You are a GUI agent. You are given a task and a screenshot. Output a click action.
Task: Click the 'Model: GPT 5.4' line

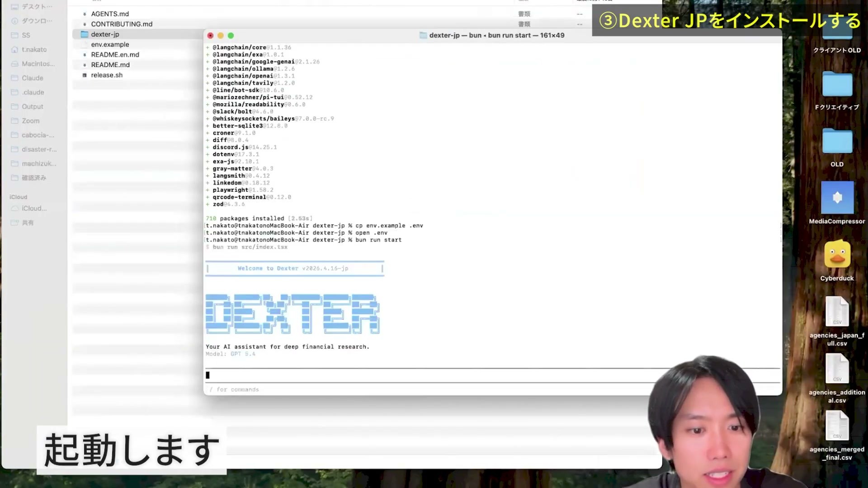[x=231, y=354]
